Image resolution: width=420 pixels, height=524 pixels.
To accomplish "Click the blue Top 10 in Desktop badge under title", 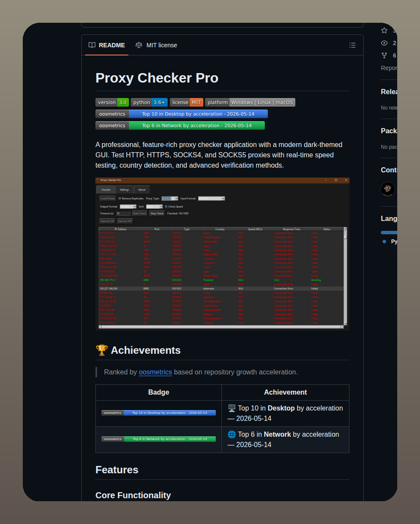I will [x=181, y=114].
